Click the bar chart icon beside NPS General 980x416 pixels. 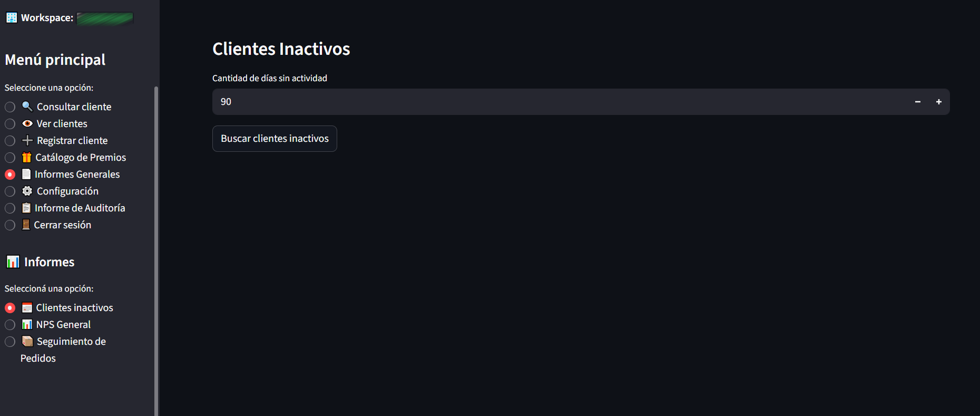[x=27, y=324]
